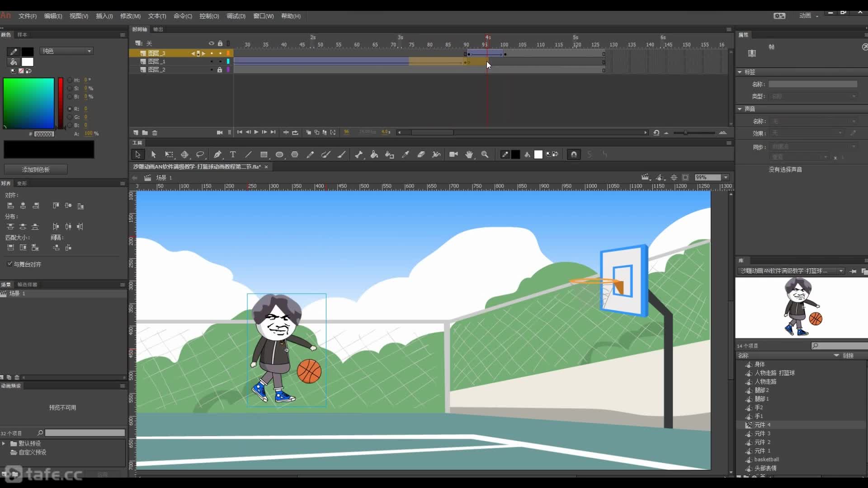Toggle the Snap to Objects magnet
The height and width of the screenshot is (488, 868).
point(574,155)
